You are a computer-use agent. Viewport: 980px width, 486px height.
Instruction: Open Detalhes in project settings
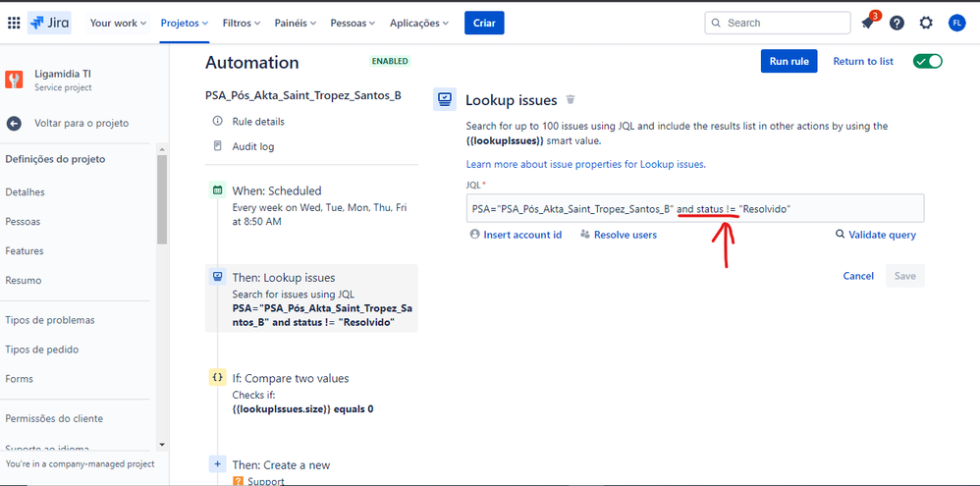[25, 192]
